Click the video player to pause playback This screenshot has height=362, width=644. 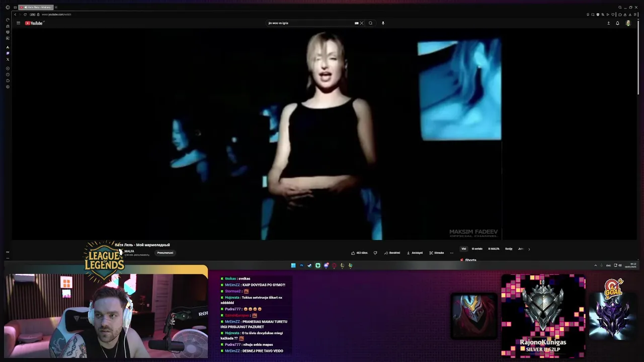pyautogui.click(x=325, y=135)
